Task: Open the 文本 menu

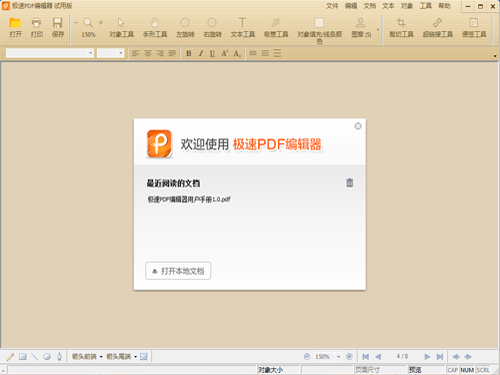Action: pyautogui.click(x=388, y=6)
